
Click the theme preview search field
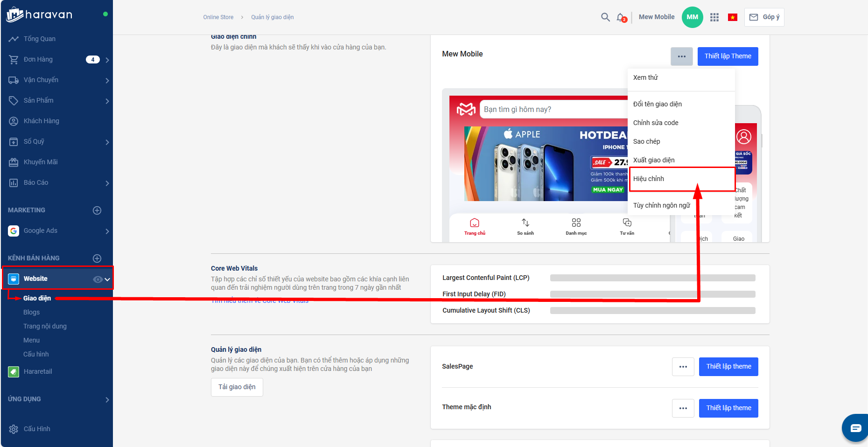[x=554, y=110]
